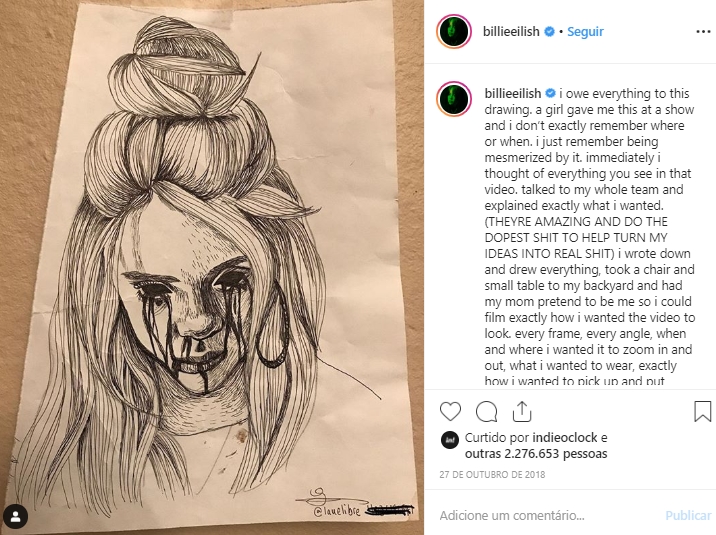
Task: Show tagged people on the photo
Action: pos(16,517)
